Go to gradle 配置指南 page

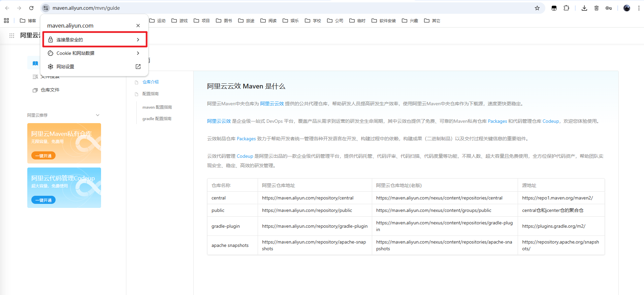coord(157,119)
